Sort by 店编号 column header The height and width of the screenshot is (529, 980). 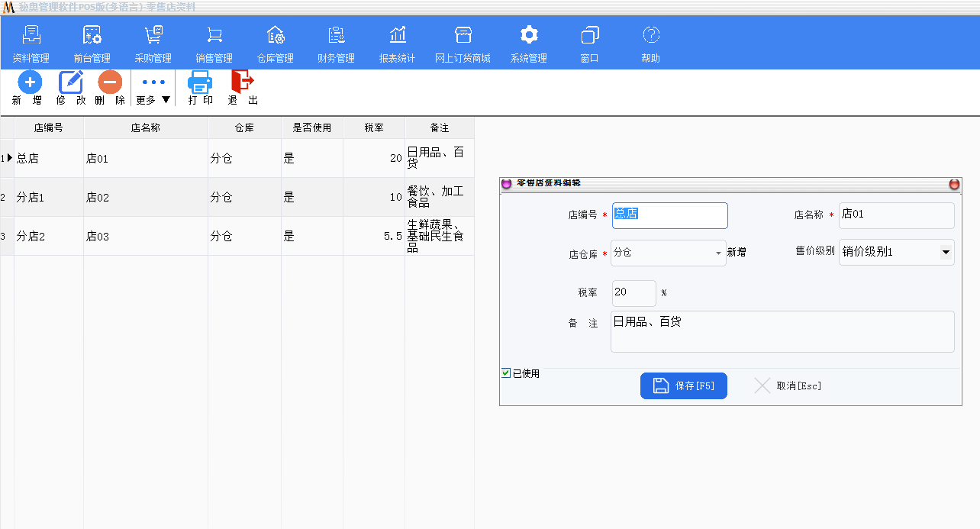tap(49, 127)
